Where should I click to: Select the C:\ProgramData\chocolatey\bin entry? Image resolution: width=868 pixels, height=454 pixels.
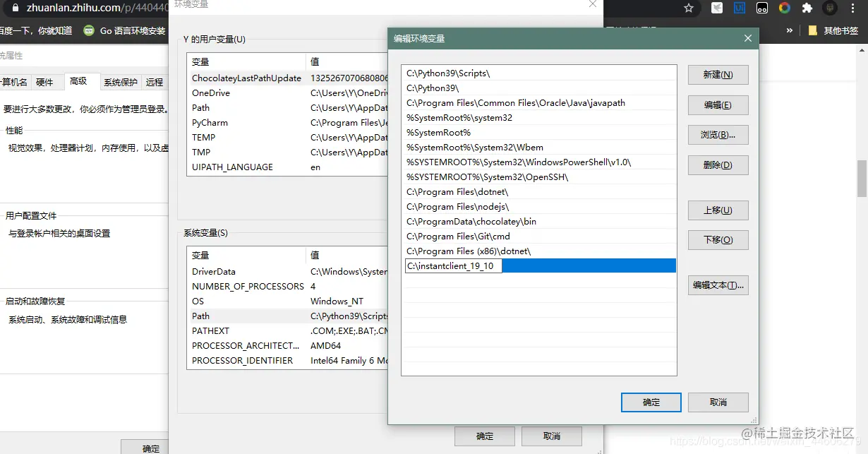coord(539,222)
